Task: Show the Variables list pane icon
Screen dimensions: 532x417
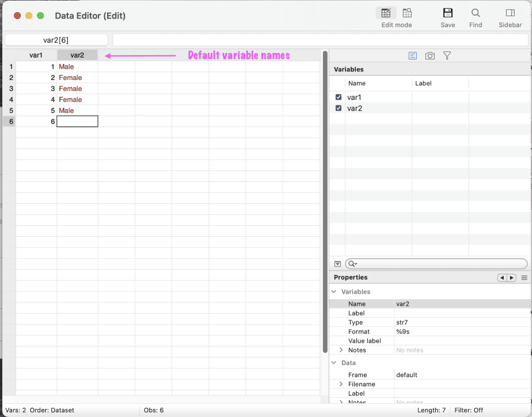Action: (x=412, y=56)
